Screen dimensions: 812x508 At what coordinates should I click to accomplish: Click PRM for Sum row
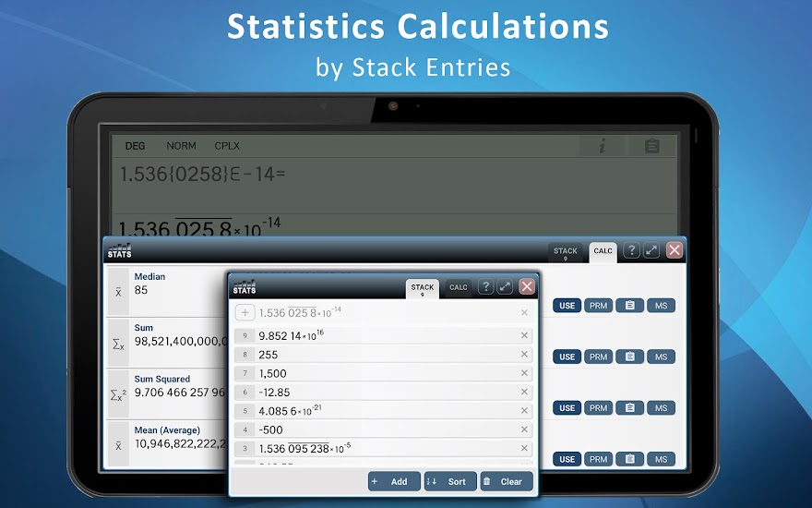pyautogui.click(x=599, y=357)
